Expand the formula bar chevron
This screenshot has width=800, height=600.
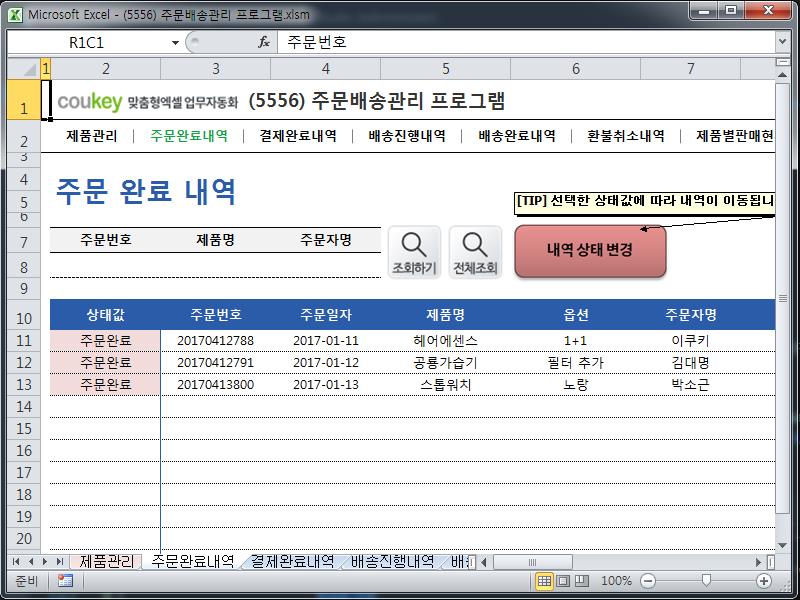782,42
